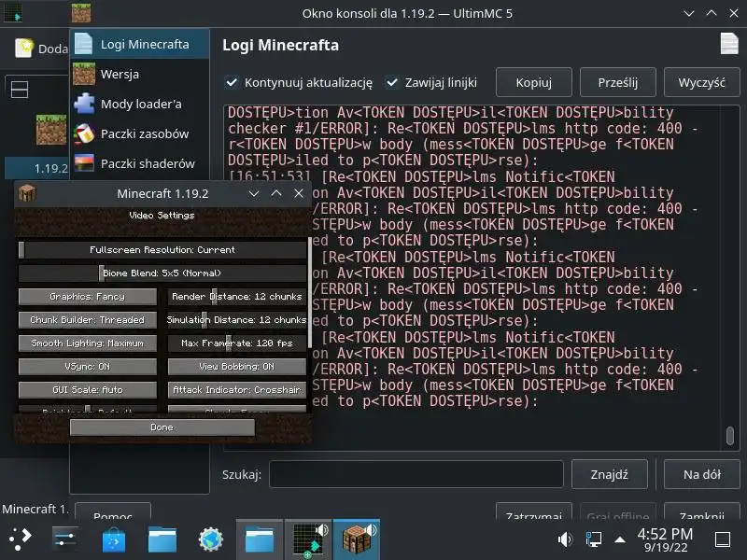
Task: Click Done in Video Settings
Action: coord(162,427)
